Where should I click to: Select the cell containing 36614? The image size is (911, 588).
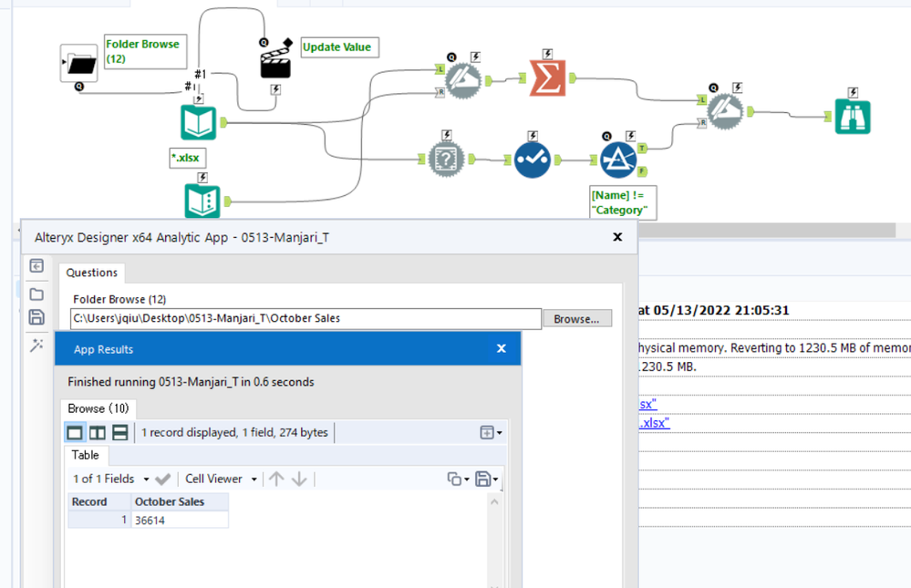(180, 520)
